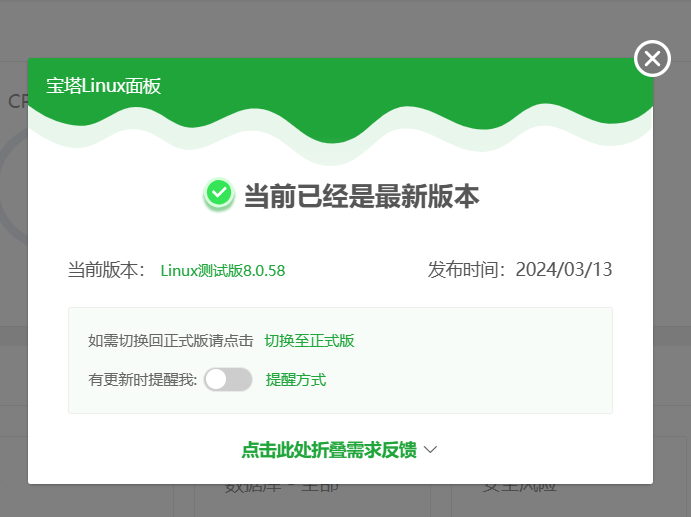Click the 有更新时提醒我 label

[143, 379]
